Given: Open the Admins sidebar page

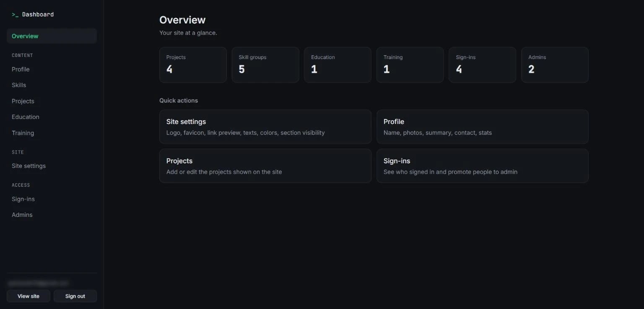Looking at the screenshot, I should pos(22,215).
